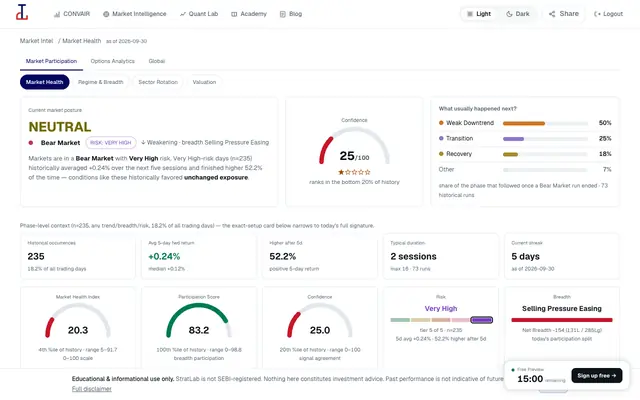Open the Sector Rotation pill
This screenshot has width=640, height=400.
tap(158, 82)
